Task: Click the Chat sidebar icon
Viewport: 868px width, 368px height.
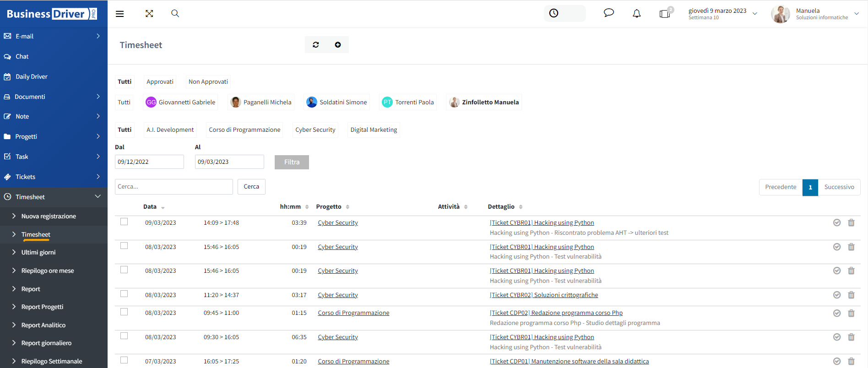Action: point(7,57)
